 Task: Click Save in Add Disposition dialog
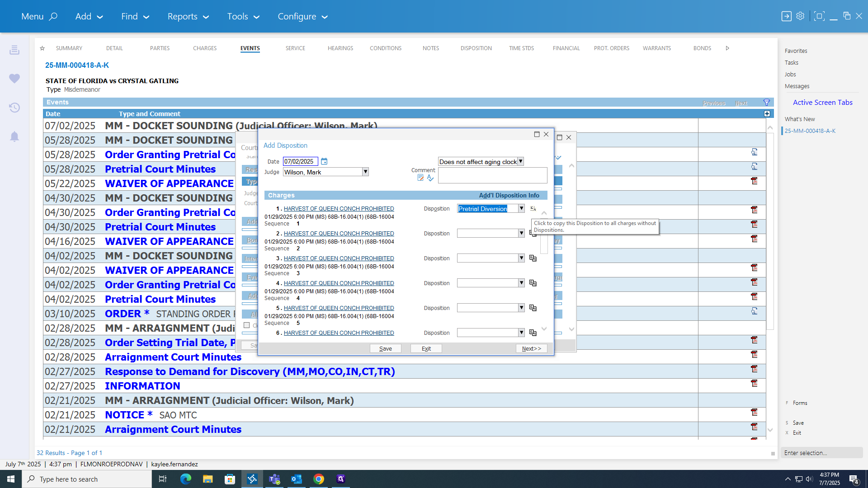coord(386,348)
